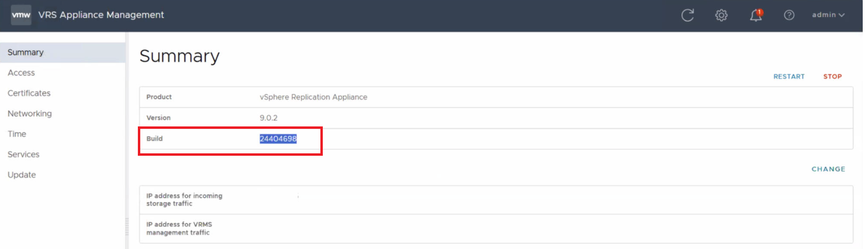Image resolution: width=868 pixels, height=249 pixels.
Task: Click the version value 9.0.2
Action: pyautogui.click(x=269, y=118)
